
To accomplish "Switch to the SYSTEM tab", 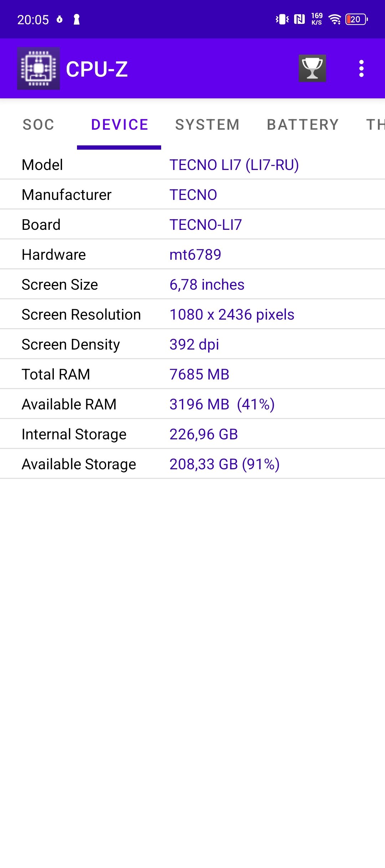I will pos(207,125).
